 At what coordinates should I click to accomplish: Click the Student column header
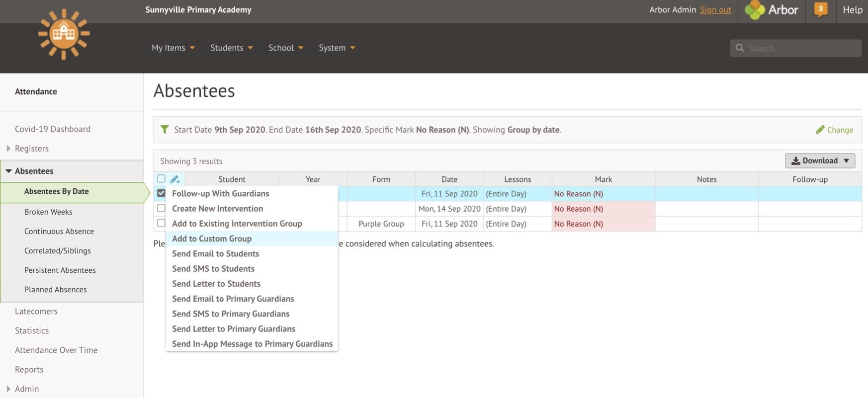(x=232, y=179)
